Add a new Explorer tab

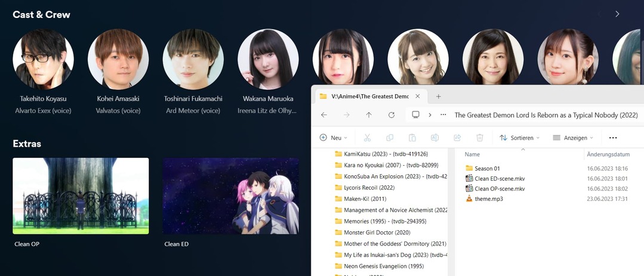(x=438, y=97)
